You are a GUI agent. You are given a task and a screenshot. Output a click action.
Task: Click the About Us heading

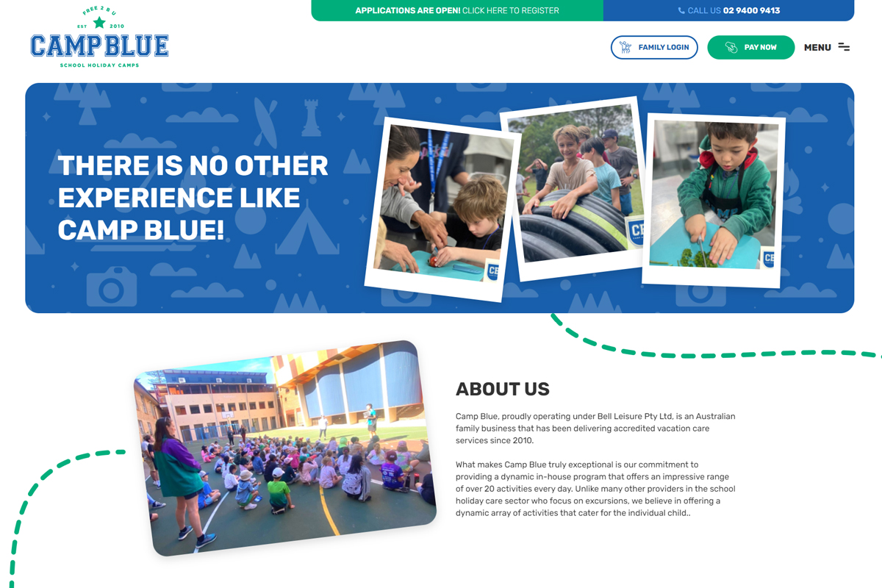tap(502, 389)
